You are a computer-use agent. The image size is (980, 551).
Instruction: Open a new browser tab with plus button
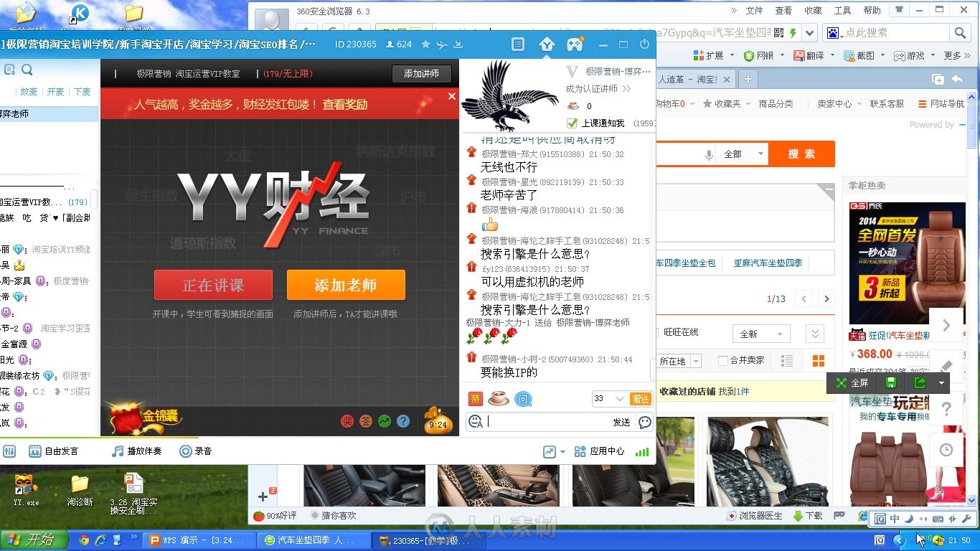pos(748,79)
